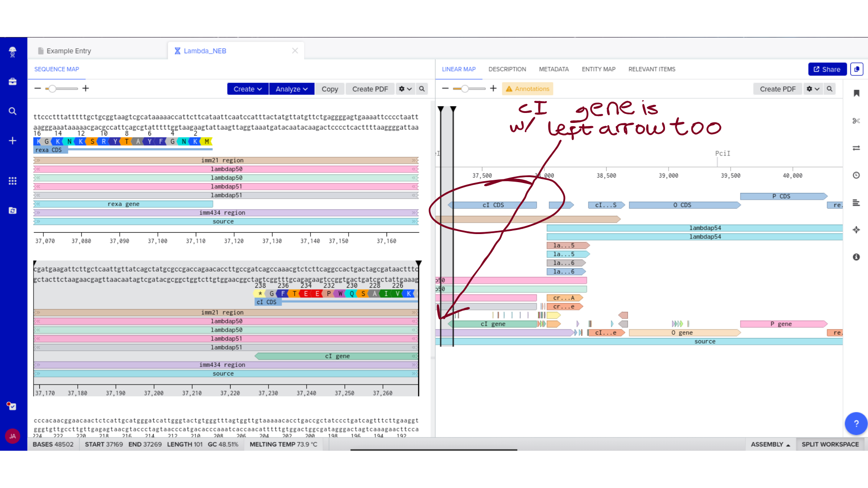Open the bookmark icon in right sidebar
868x488 pixels.
click(856, 93)
